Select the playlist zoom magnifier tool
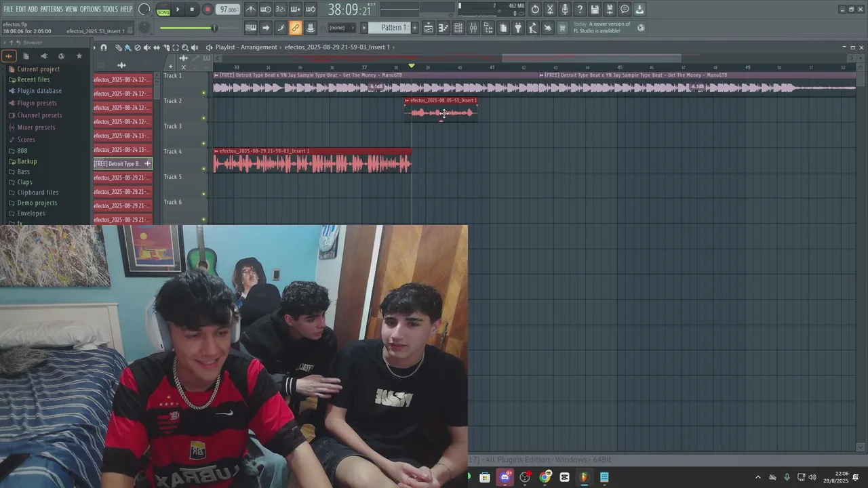The image size is (868, 488). point(185,47)
